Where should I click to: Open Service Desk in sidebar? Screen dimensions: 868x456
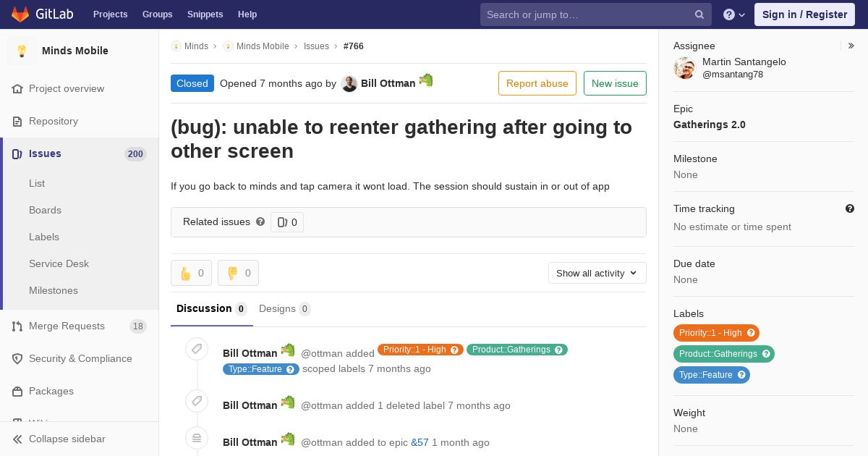click(59, 263)
